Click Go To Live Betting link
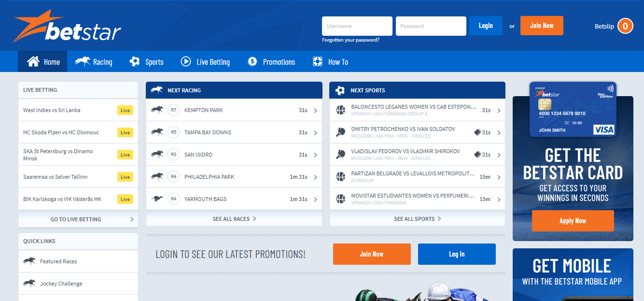This screenshot has width=644, height=301. pos(78,219)
